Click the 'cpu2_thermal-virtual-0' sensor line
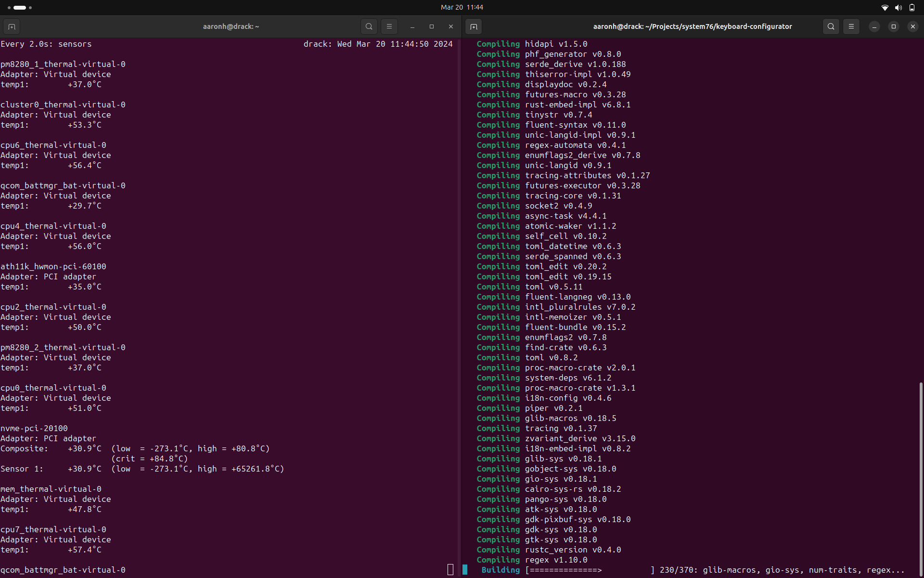The height and width of the screenshot is (578, 924). [53, 307]
